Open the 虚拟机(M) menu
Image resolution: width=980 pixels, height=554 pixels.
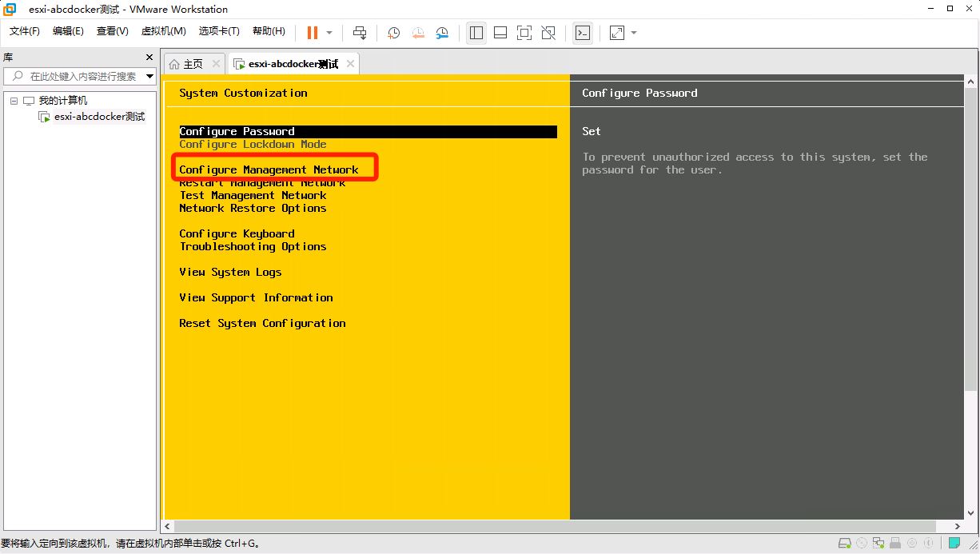(x=163, y=31)
